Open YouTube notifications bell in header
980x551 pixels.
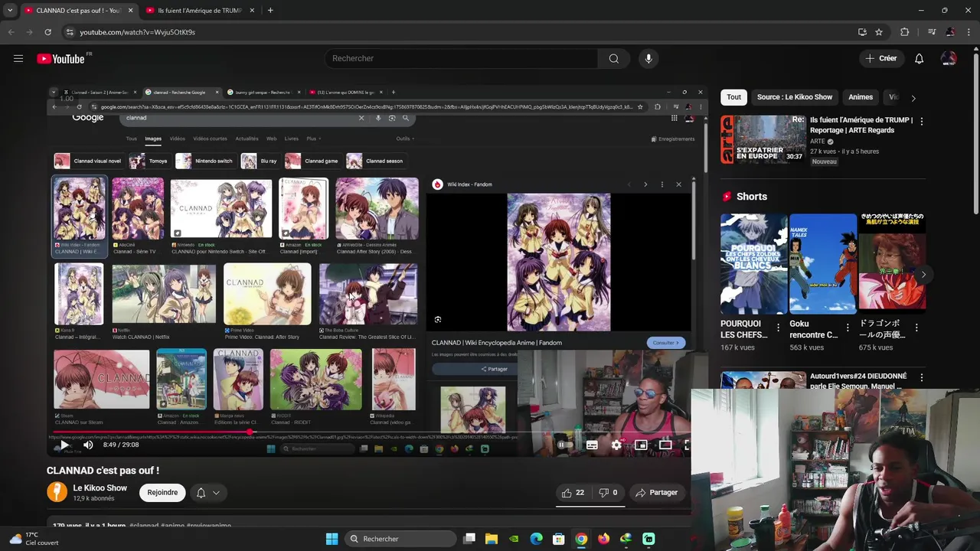coord(919,58)
